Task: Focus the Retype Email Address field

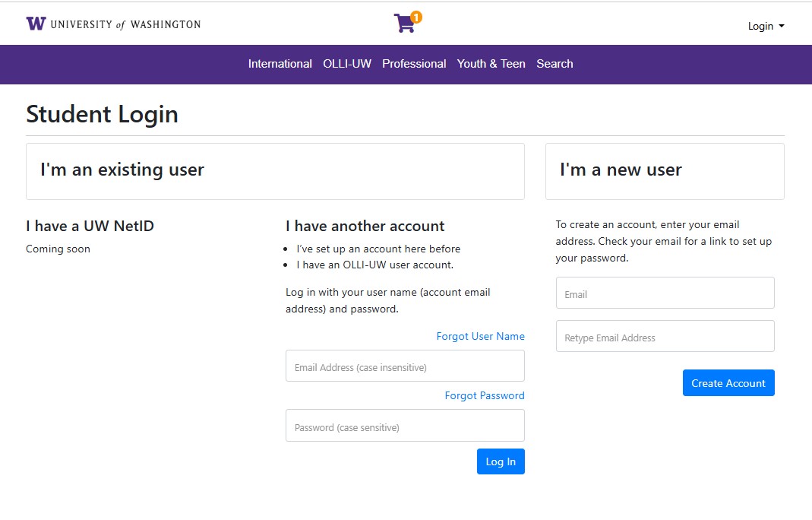Action: 665,336
